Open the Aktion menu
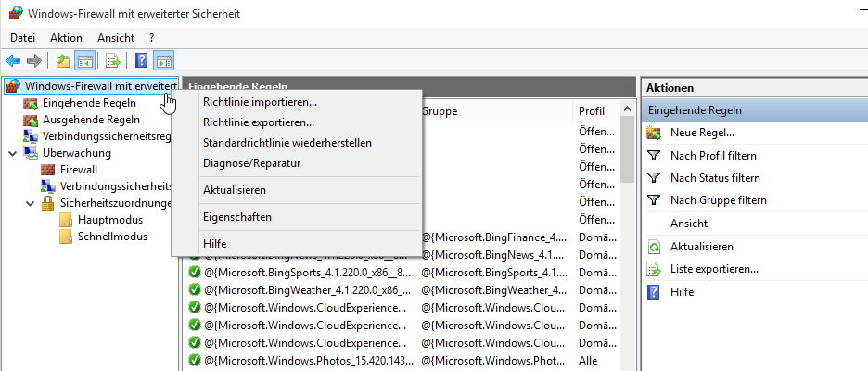The width and height of the screenshot is (868, 371). point(66,38)
